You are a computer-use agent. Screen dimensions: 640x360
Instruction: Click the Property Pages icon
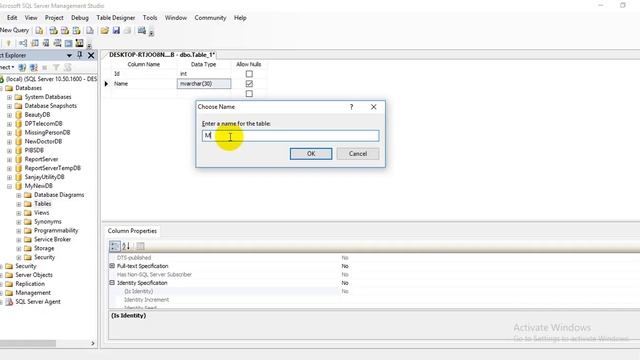140,246
